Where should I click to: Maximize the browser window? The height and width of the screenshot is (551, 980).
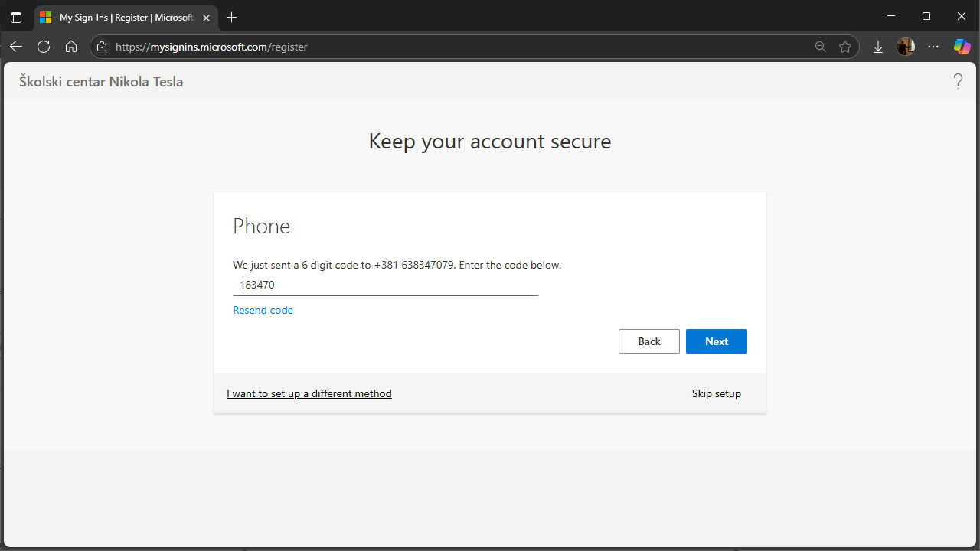pos(926,16)
